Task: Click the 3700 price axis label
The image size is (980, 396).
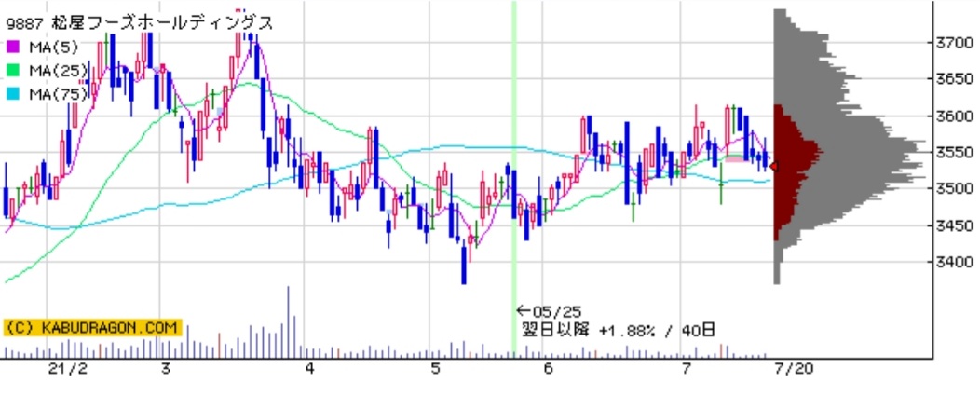Action: point(955,43)
